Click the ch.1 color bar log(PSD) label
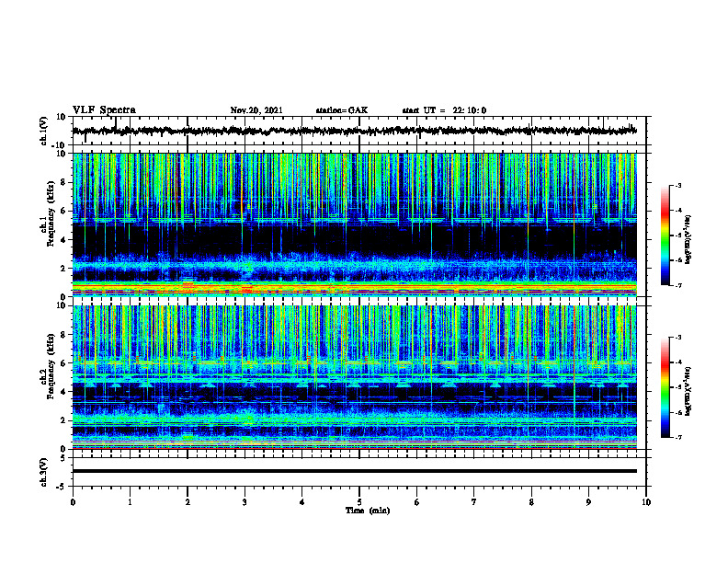 [688, 239]
